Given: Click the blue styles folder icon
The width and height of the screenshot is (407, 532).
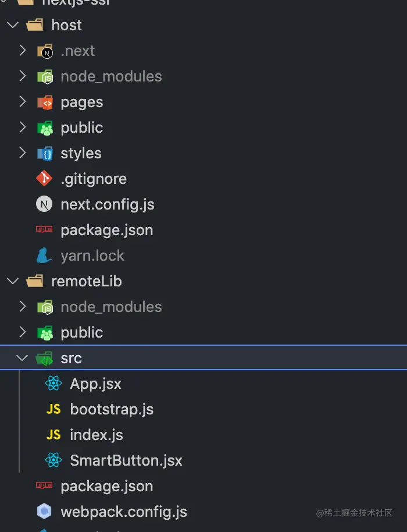Looking at the screenshot, I should [45, 153].
